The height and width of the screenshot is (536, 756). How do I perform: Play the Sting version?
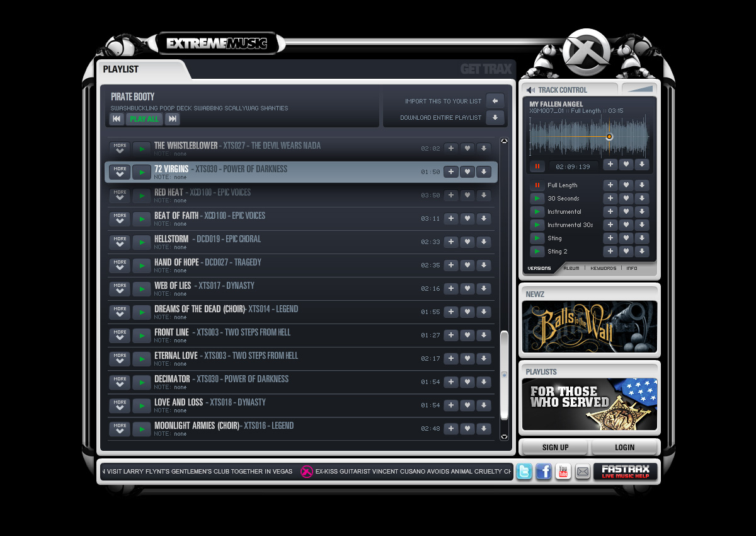click(x=537, y=238)
